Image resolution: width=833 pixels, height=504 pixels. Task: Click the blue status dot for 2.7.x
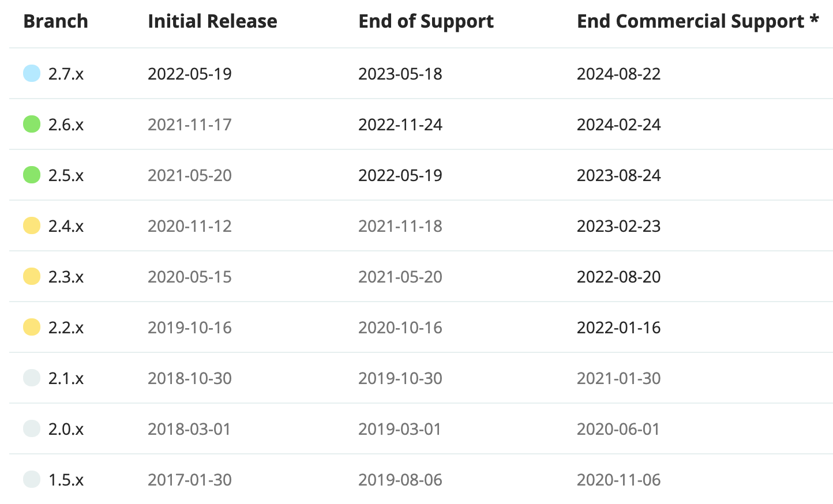[x=32, y=74]
